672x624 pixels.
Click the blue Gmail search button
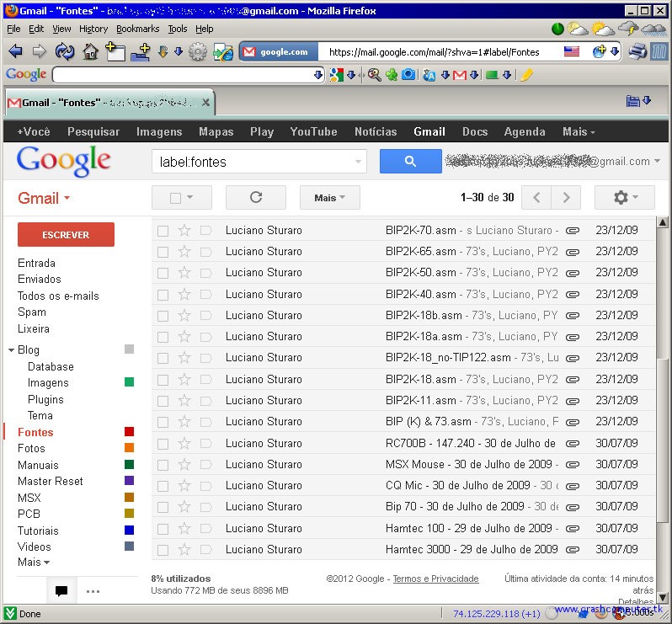coord(411,161)
